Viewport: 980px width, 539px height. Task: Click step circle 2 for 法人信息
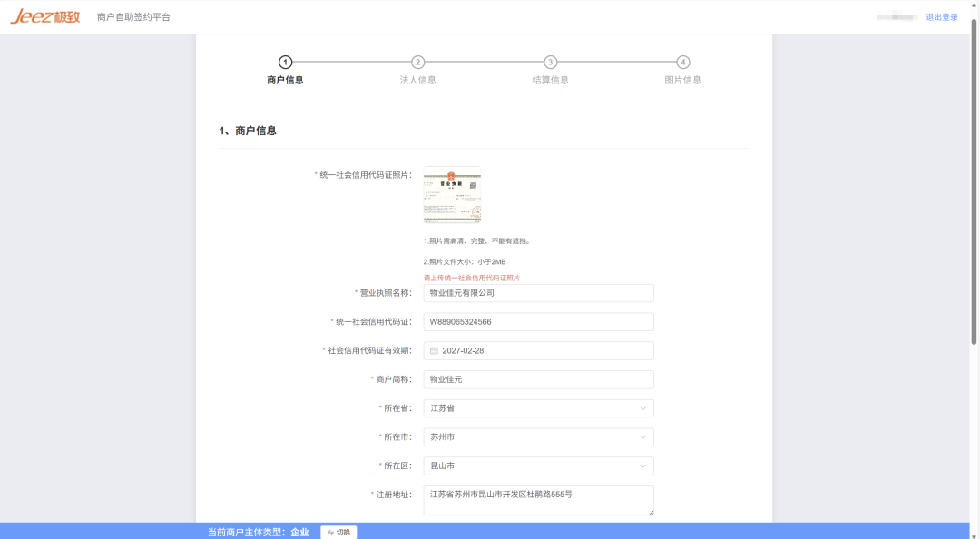coord(416,64)
